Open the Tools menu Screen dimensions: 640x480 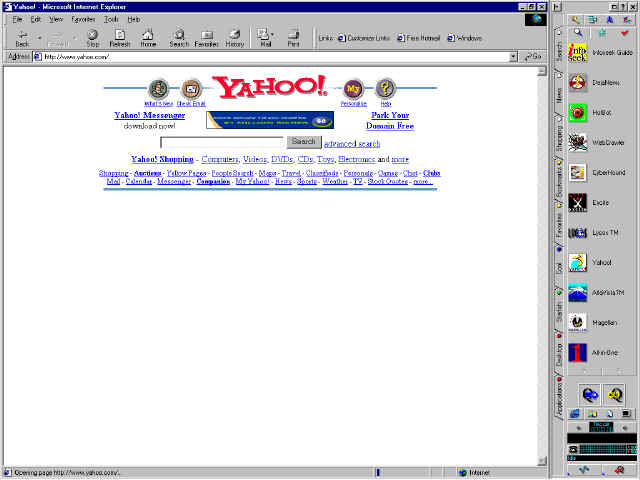(110, 19)
